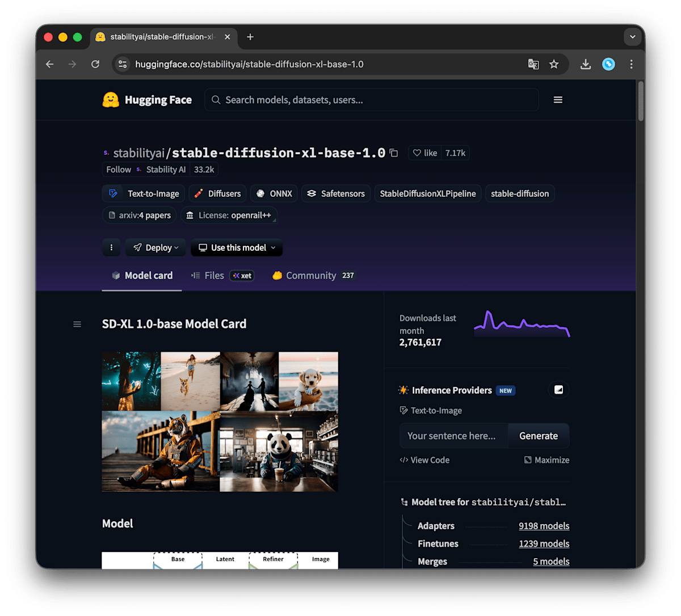Go back to previous page

50,64
